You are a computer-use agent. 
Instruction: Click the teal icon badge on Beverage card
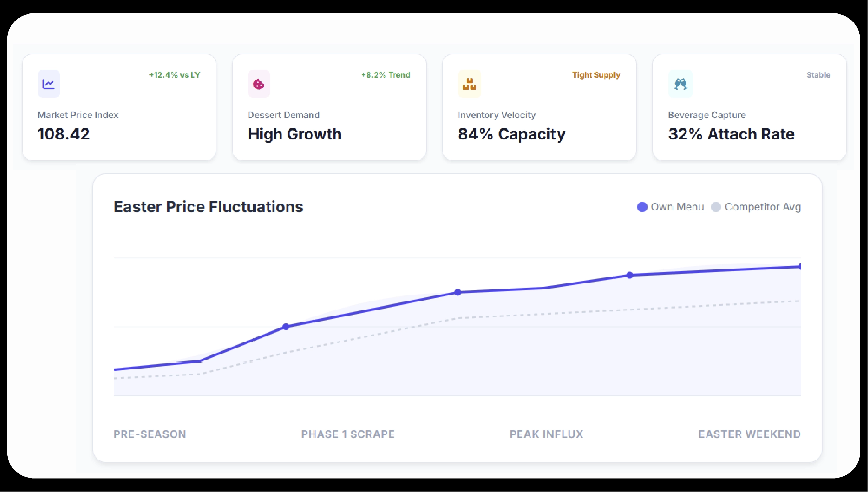tap(681, 84)
